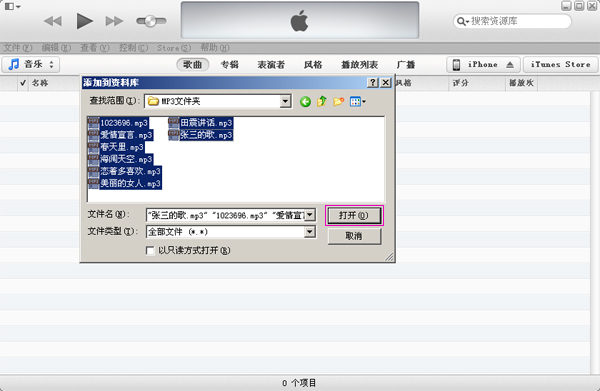The height and width of the screenshot is (391, 600).
Task: Click the previous track rewind button
Action: coord(53,21)
